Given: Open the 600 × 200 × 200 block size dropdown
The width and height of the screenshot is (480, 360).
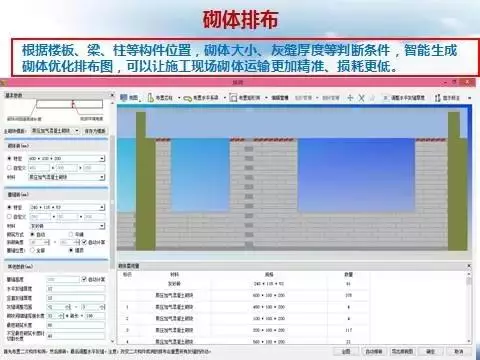Looking at the screenshot, I should click(x=67, y=158).
